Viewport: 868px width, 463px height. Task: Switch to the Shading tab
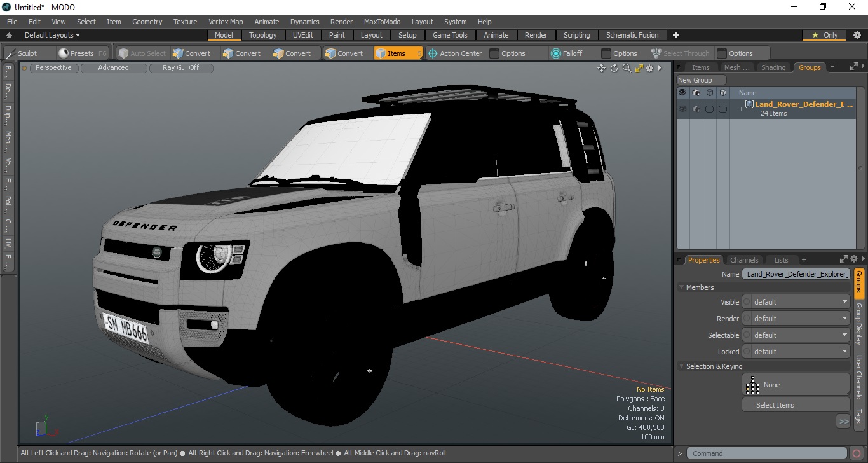click(773, 67)
